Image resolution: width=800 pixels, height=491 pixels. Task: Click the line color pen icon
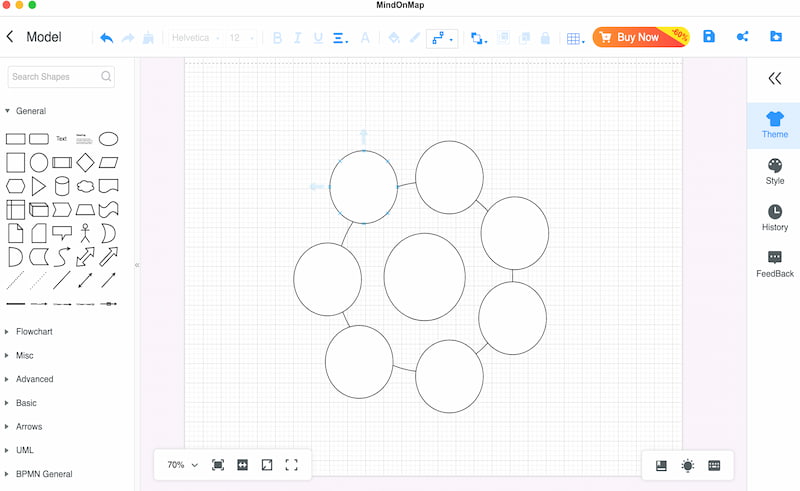tap(415, 38)
